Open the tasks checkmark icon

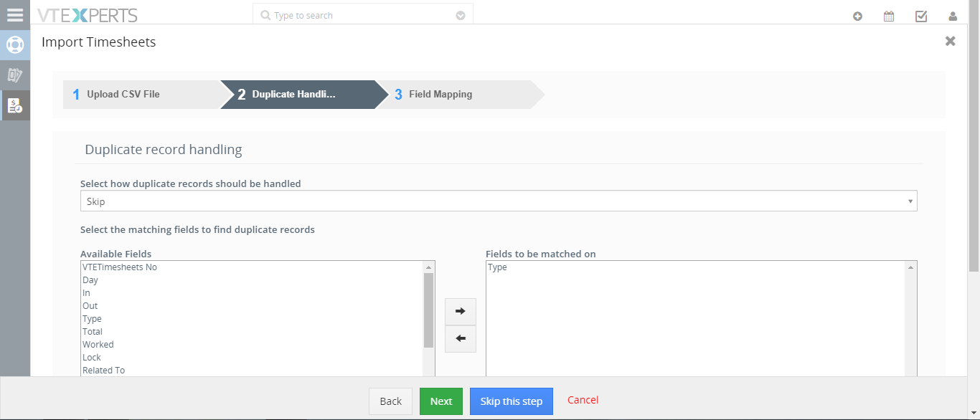coord(921,16)
